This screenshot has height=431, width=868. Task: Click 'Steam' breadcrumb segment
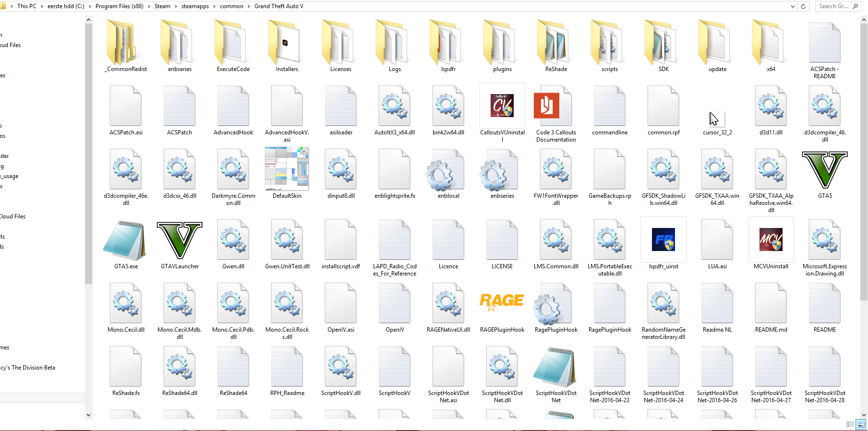pyautogui.click(x=162, y=6)
